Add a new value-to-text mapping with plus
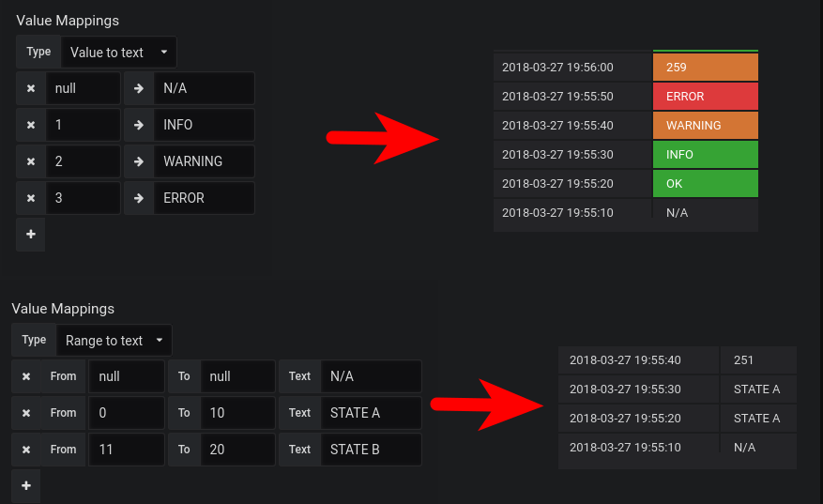 tap(30, 235)
